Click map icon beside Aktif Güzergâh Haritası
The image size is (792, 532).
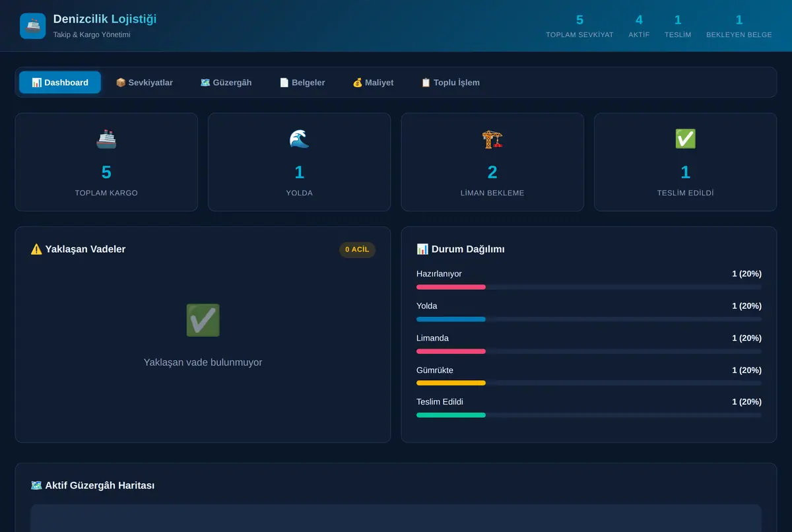tap(36, 485)
